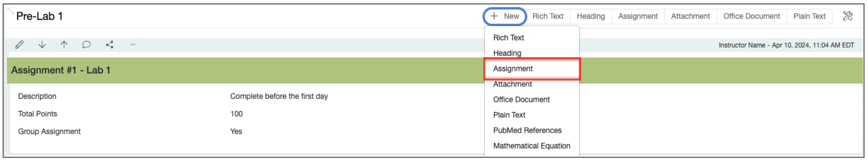Open comments using the speech bubble icon
Image resolution: width=868 pixels, height=161 pixels.
(86, 45)
